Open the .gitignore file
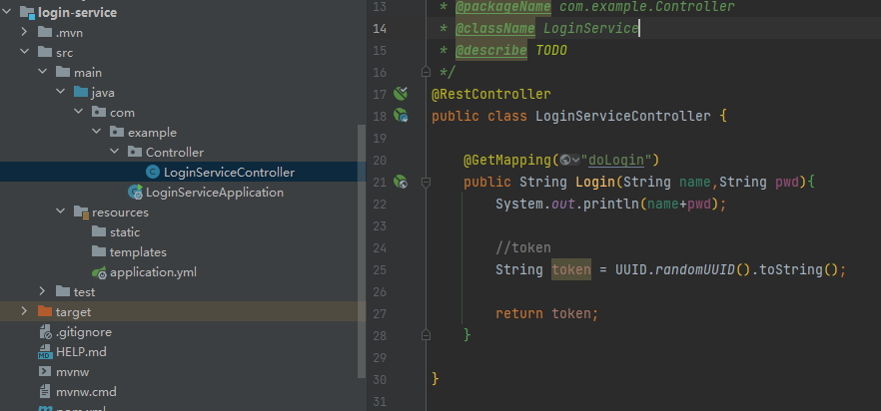Image resolution: width=881 pixels, height=411 pixels. pos(84,332)
